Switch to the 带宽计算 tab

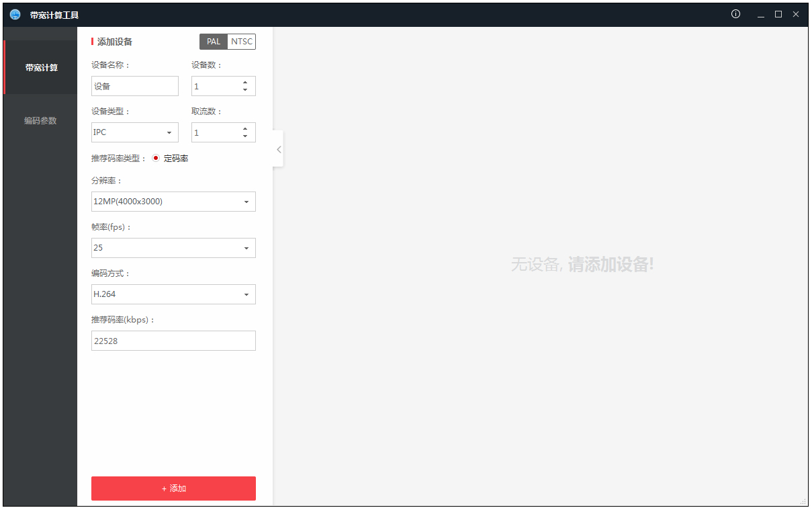click(41, 68)
